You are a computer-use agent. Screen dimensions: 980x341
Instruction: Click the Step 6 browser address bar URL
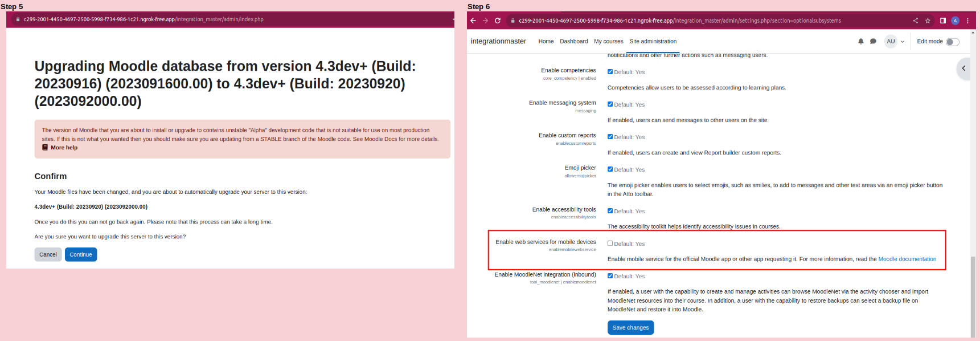[x=679, y=21]
